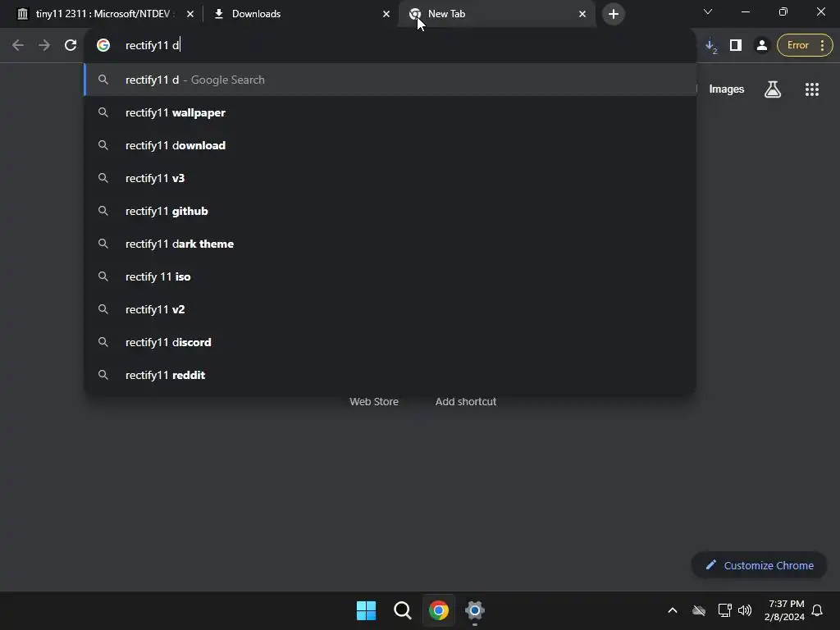The height and width of the screenshot is (630, 840).
Task: Open the Windows Start menu
Action: [x=367, y=610]
